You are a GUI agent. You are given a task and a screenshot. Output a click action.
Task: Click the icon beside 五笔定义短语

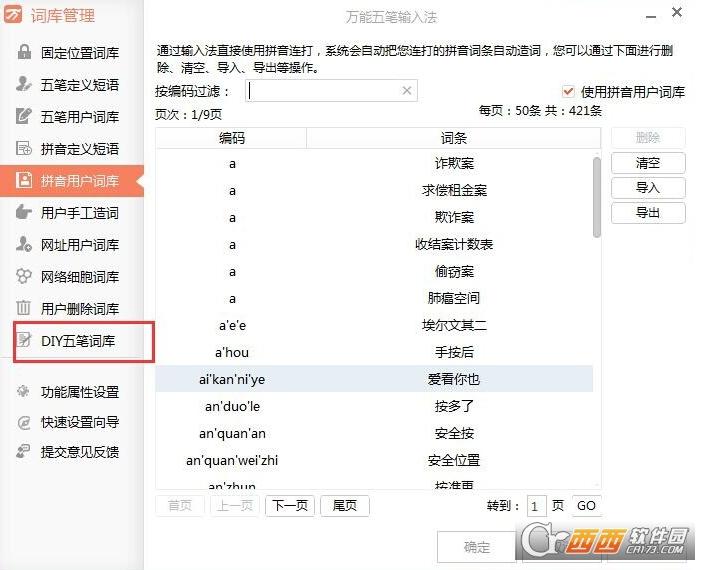click(23, 84)
